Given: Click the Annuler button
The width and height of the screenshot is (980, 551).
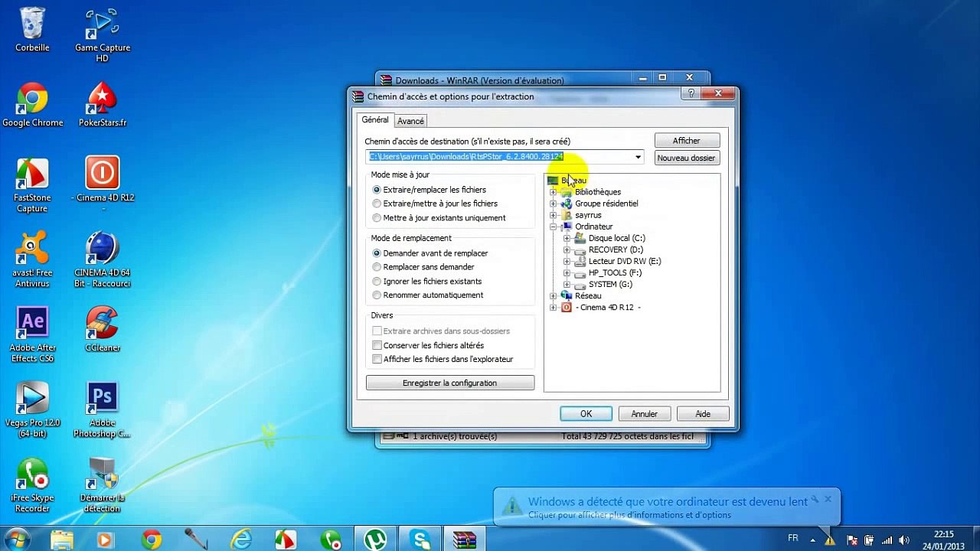Looking at the screenshot, I should tap(644, 414).
